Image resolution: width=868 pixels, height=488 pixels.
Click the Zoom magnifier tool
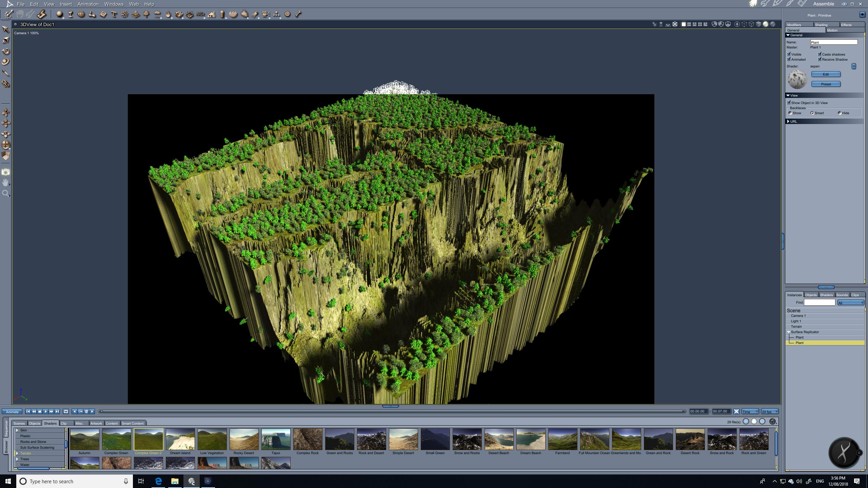[6, 194]
